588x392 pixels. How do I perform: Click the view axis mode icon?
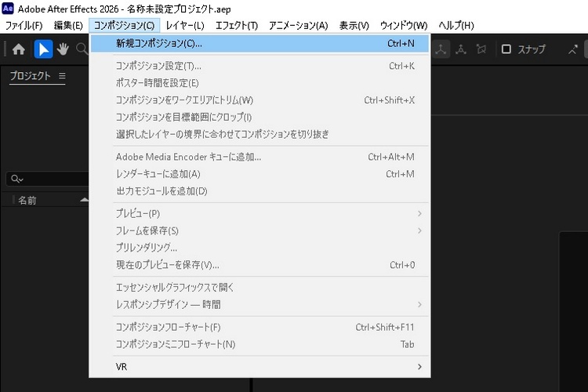(x=481, y=49)
